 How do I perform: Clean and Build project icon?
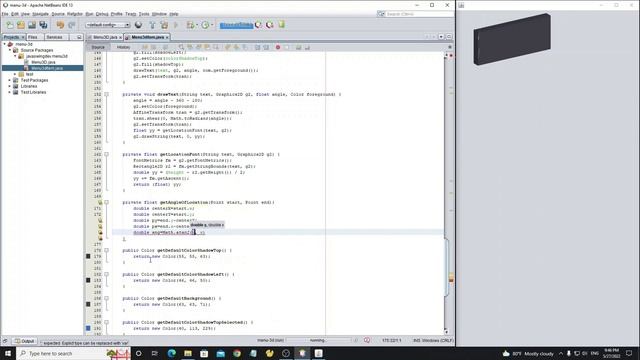coord(164,25)
